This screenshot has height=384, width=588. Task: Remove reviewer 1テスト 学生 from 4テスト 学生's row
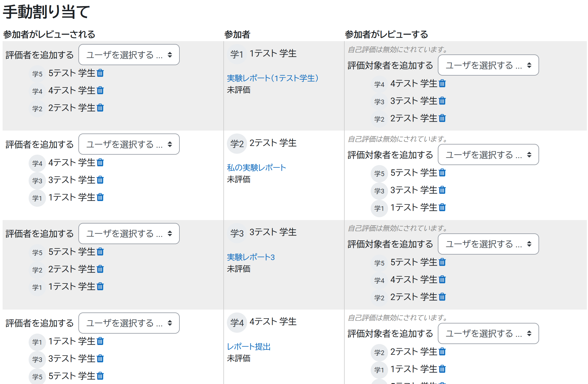[x=100, y=341]
